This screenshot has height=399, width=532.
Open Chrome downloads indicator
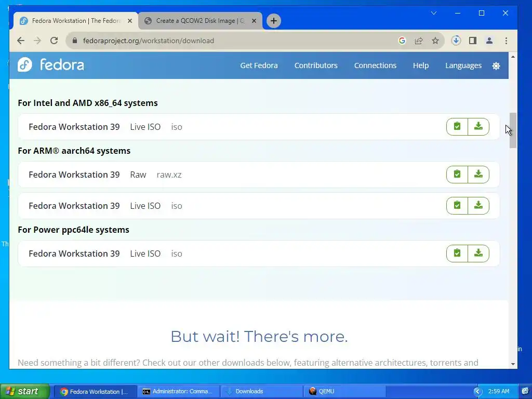click(456, 41)
